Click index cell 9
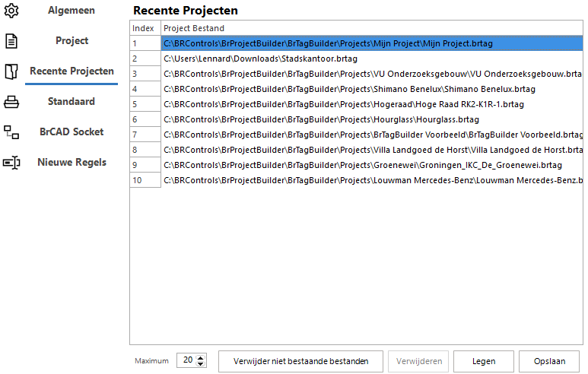Image resolution: width=588 pixels, height=374 pixels. point(145,165)
